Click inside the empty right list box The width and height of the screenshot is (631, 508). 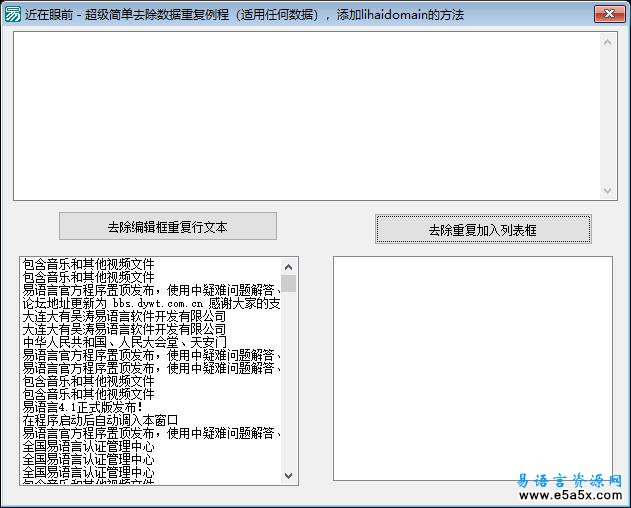(473, 368)
